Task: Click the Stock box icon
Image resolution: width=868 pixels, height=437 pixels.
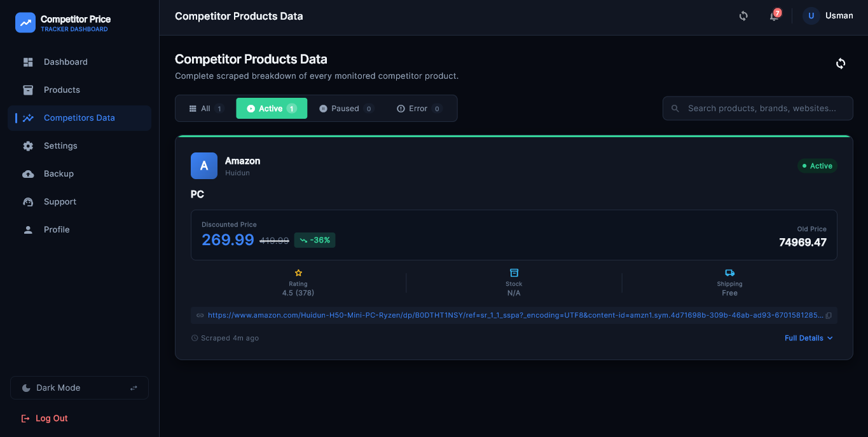Action: (x=514, y=273)
